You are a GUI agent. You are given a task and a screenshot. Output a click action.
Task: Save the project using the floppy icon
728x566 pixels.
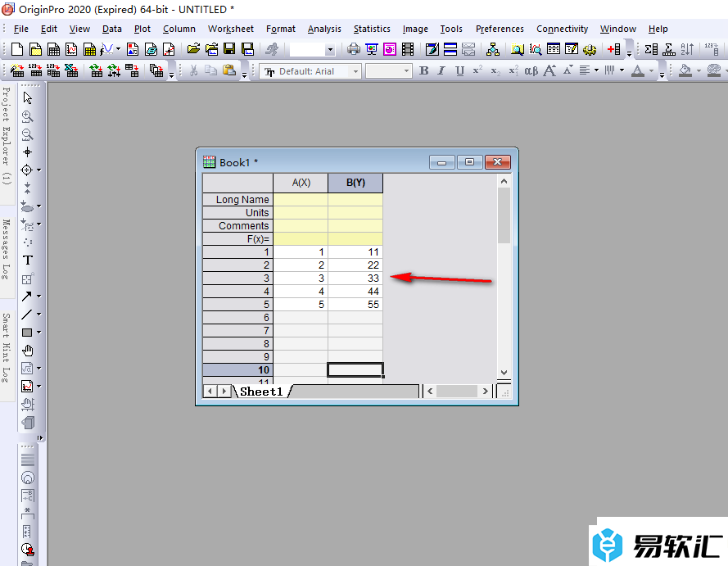tap(230, 49)
